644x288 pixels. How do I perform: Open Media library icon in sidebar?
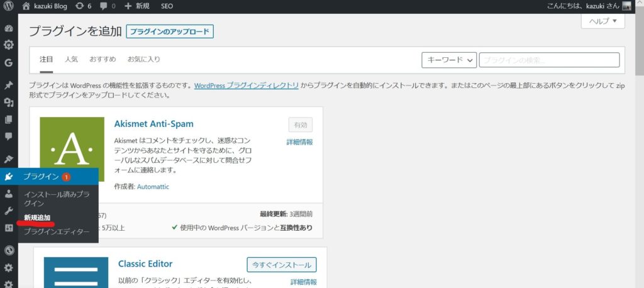(x=9, y=102)
